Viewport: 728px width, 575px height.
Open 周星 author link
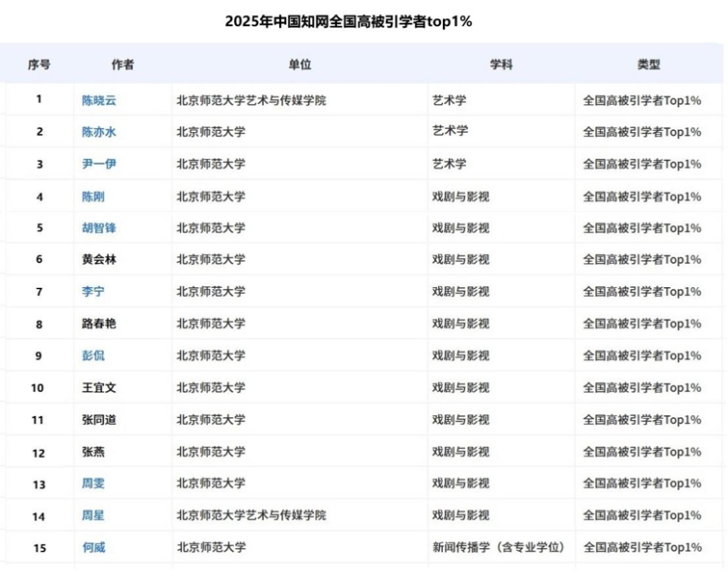[93, 515]
